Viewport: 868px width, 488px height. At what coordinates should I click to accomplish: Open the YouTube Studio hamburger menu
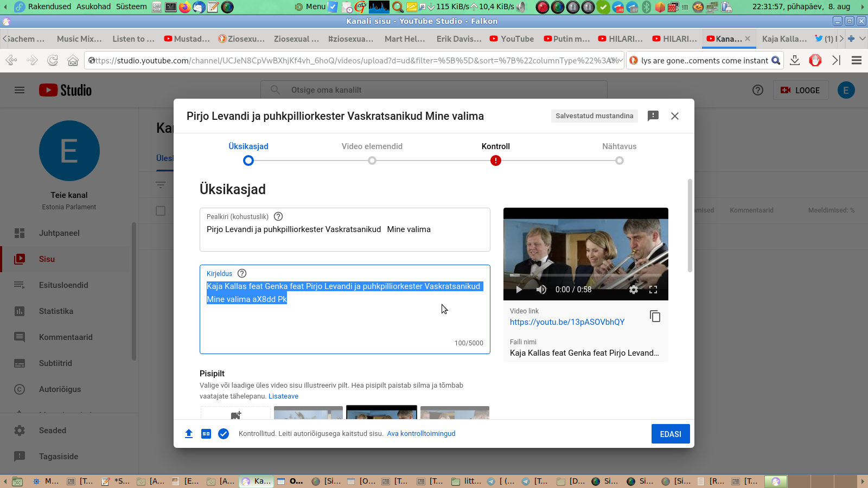coord(20,90)
